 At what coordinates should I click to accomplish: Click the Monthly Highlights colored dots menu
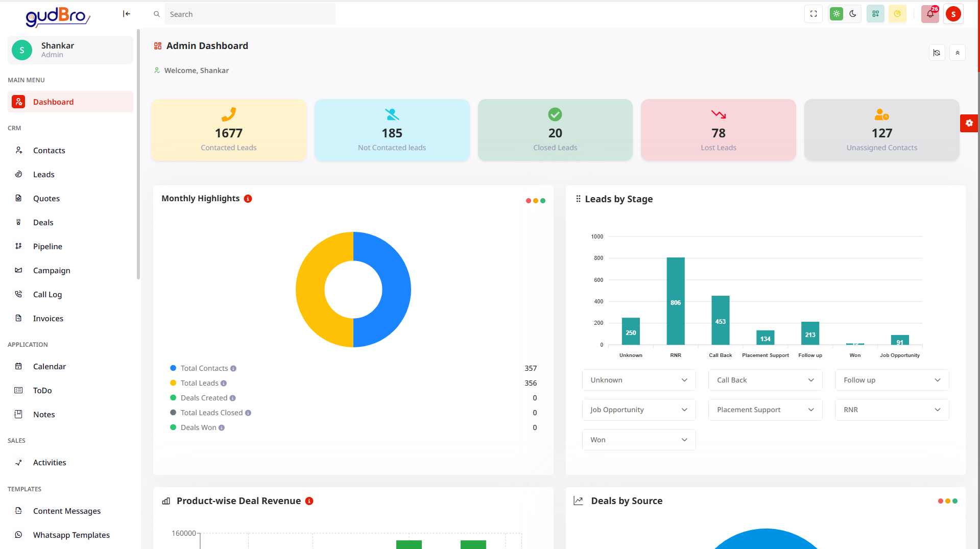pos(536,201)
